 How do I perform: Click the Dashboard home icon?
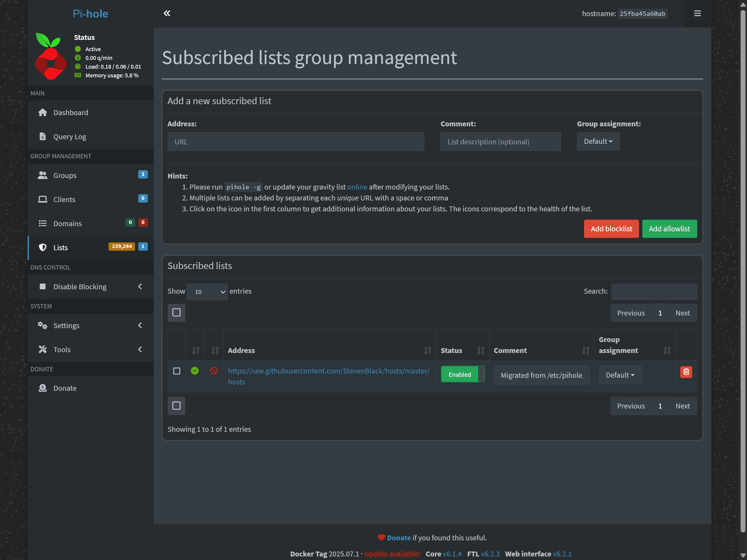click(43, 112)
